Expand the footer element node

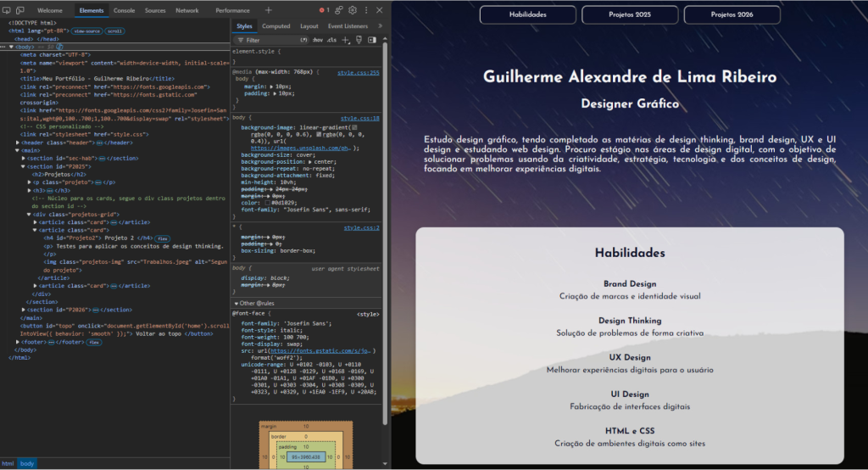(x=17, y=342)
